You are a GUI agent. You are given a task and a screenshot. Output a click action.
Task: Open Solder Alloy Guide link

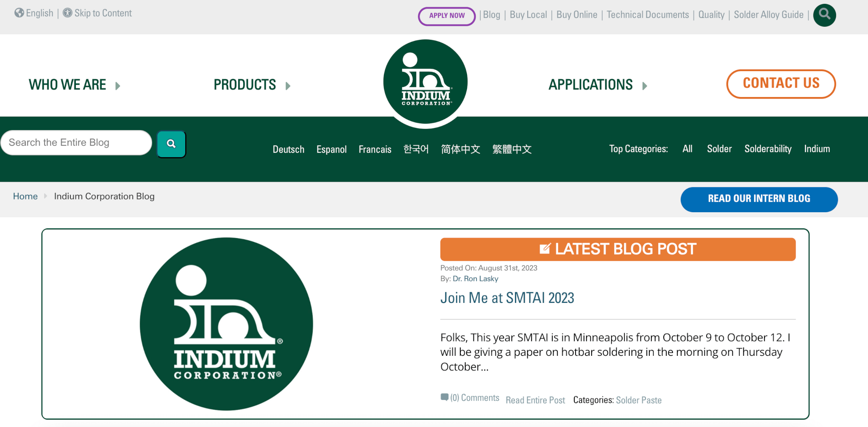pyautogui.click(x=769, y=15)
